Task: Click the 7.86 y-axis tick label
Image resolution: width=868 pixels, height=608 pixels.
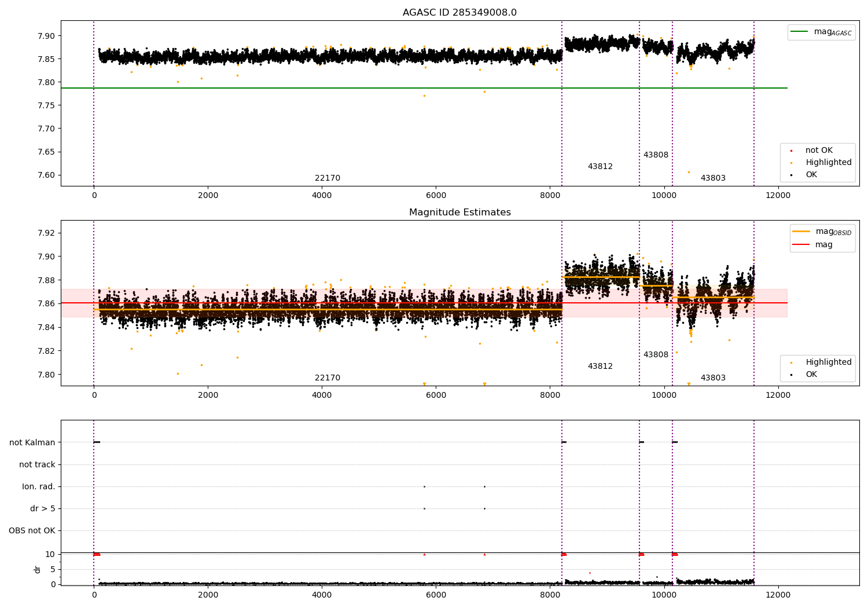Action: coord(46,304)
